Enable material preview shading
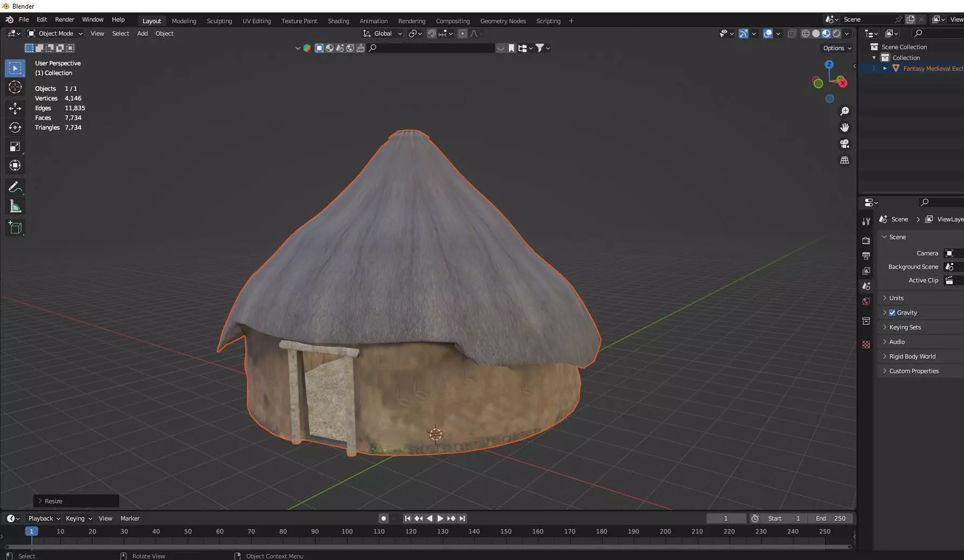 (826, 33)
